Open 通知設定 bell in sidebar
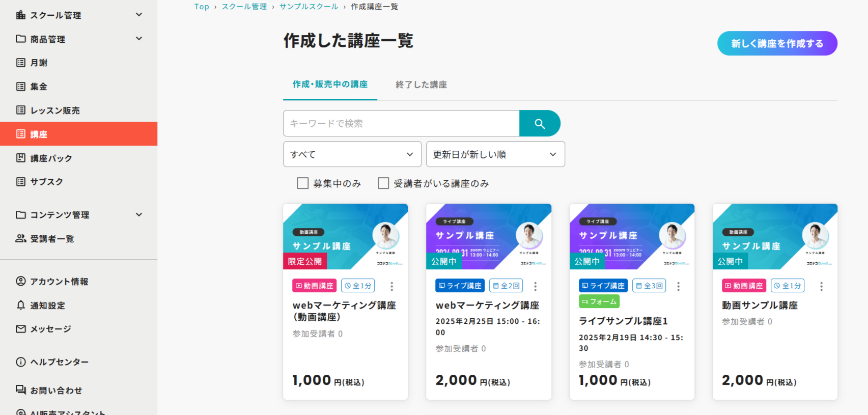Viewport: 868px width, 415px height. click(47, 306)
